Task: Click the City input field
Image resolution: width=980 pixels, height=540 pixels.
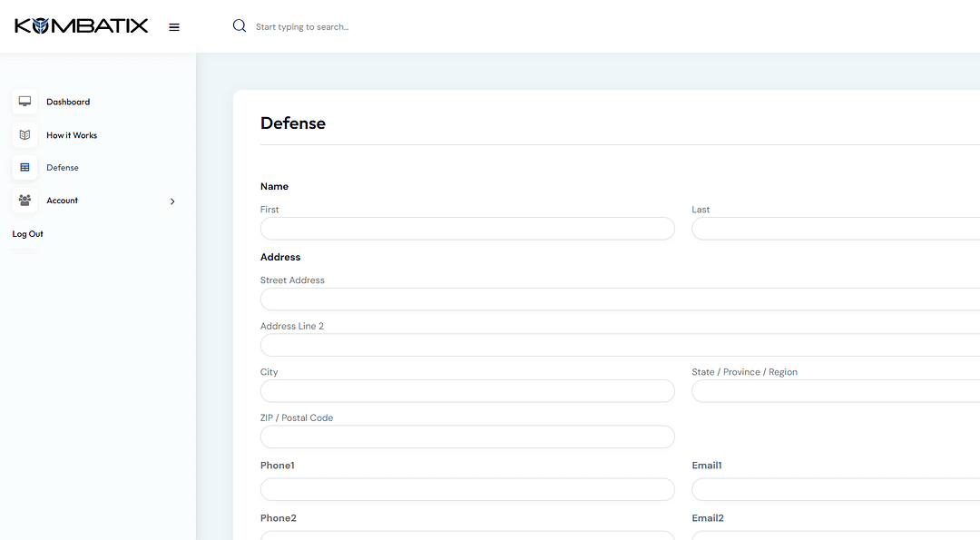Action: [x=467, y=390]
